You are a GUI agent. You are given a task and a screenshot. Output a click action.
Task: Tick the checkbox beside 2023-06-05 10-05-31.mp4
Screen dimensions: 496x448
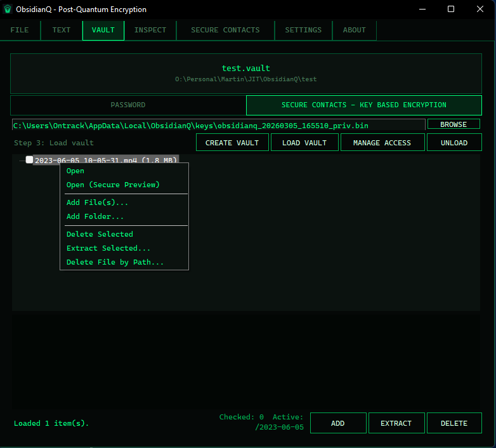click(29, 160)
